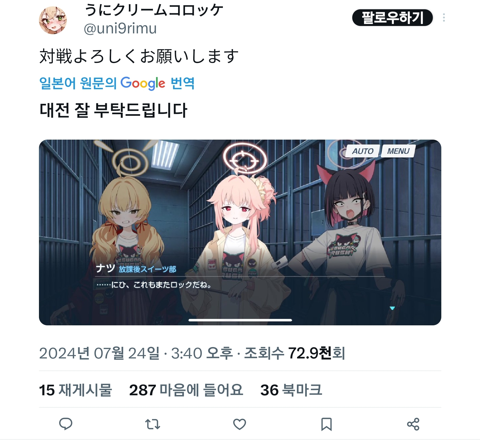
Task: Open the @uni9rimu handle
Action: click(x=120, y=28)
